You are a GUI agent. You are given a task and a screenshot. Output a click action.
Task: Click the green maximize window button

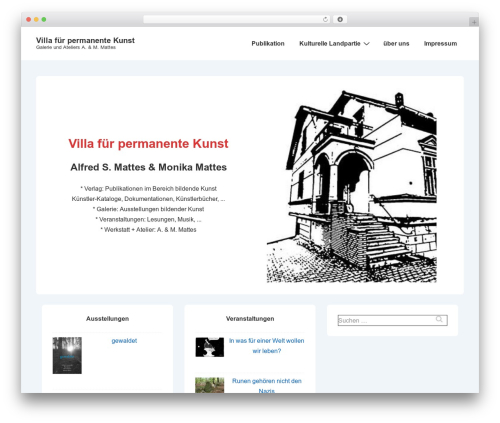click(44, 20)
